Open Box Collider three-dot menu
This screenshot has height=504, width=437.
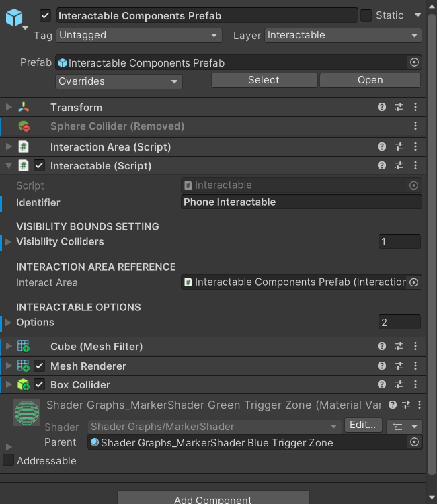pos(415,384)
